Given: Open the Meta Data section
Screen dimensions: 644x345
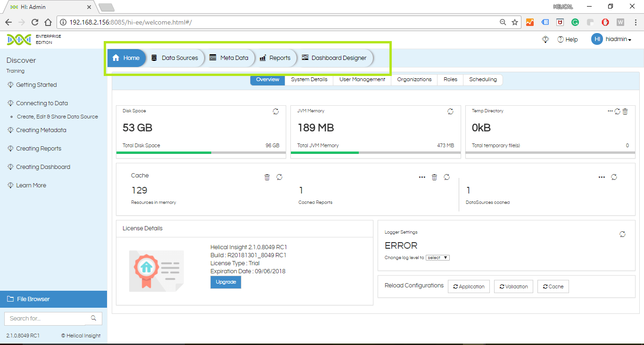Looking at the screenshot, I should tap(229, 58).
